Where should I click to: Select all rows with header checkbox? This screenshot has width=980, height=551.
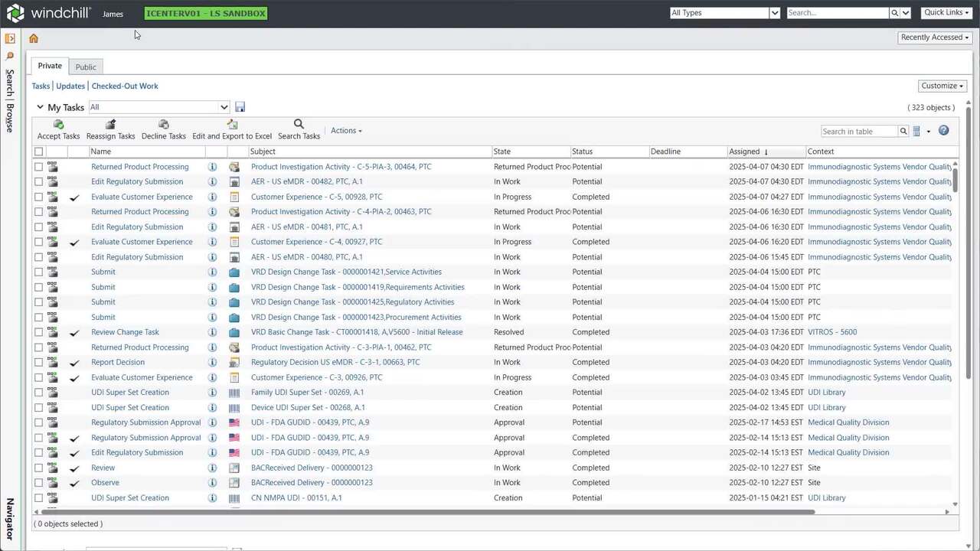tap(39, 152)
